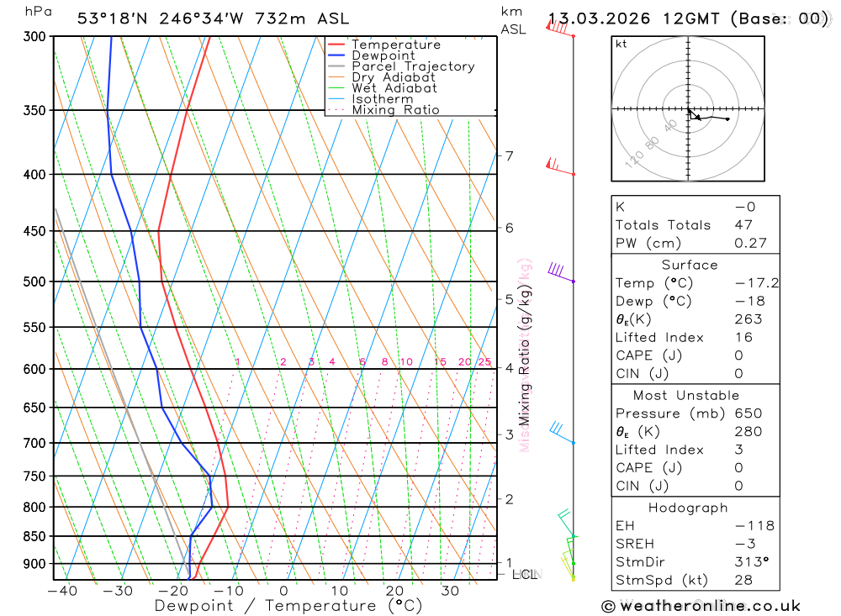This screenshot has height=616, width=841.
Task: Click the red wind barb at 400 hPa
Action: point(560,166)
